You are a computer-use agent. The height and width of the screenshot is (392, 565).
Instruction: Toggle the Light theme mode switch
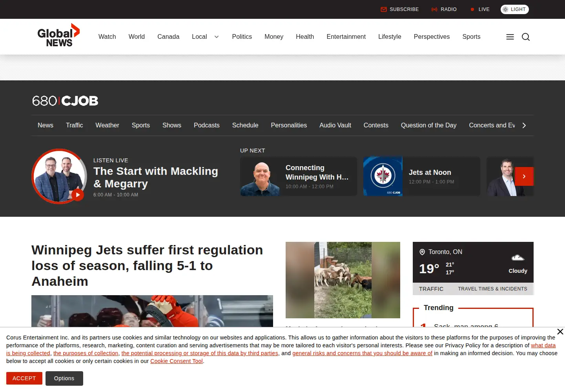pos(514,9)
